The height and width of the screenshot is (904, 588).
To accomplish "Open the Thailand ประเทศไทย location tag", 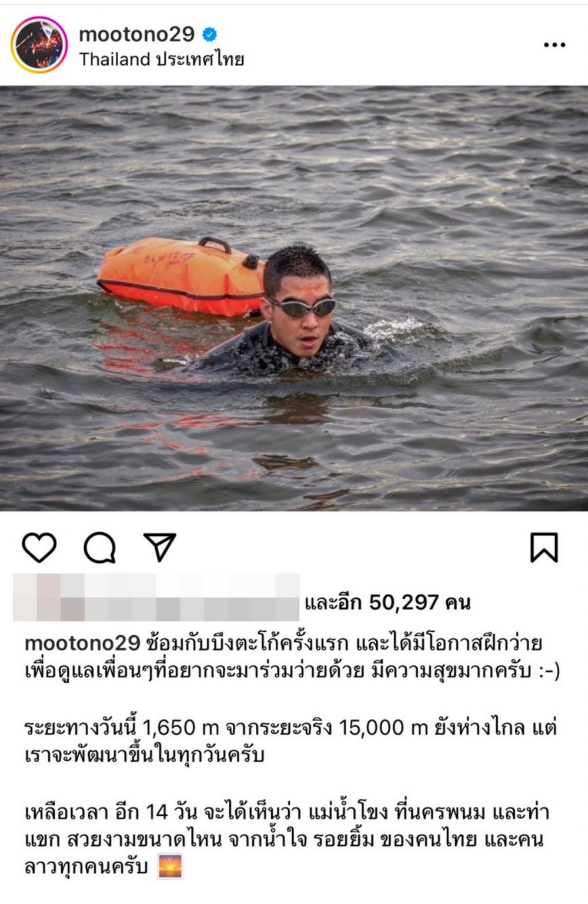I will 162,59.
